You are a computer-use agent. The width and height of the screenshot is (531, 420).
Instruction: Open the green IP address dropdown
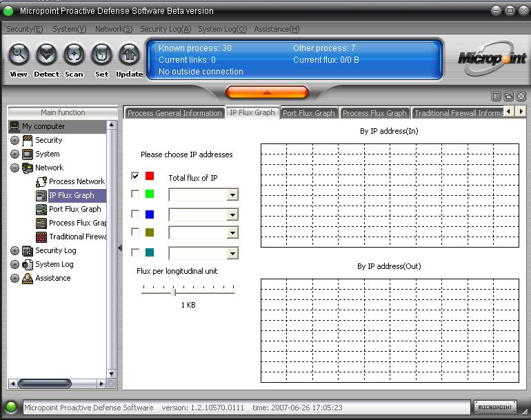click(x=232, y=195)
